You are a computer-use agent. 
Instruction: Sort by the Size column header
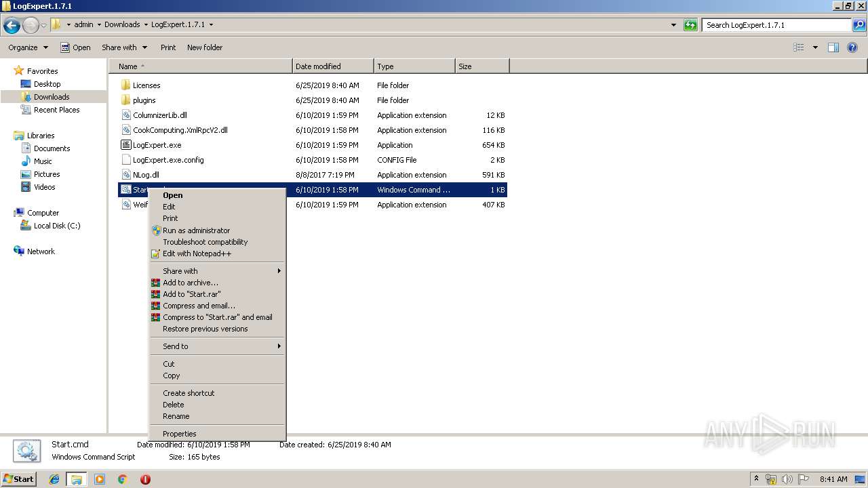482,66
